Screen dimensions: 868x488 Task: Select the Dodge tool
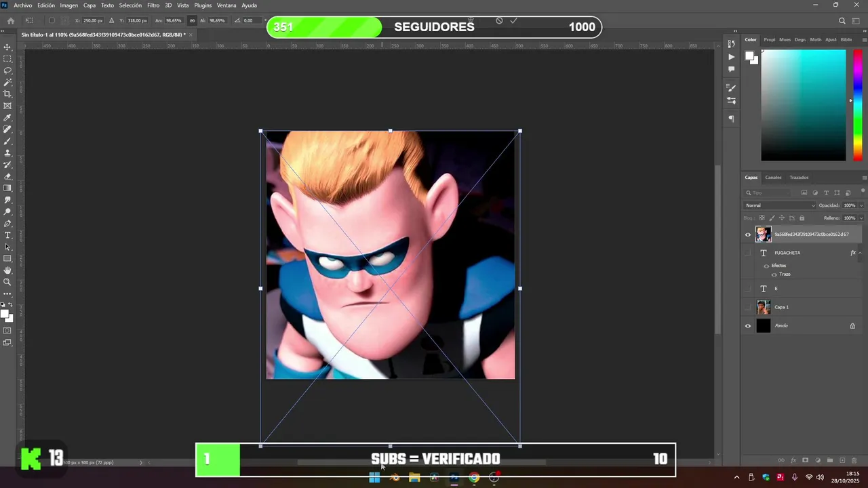pyautogui.click(x=7, y=211)
